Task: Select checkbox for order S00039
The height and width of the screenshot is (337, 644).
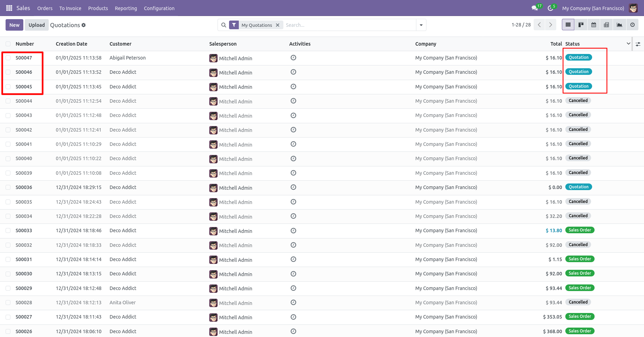Action: tap(8, 173)
